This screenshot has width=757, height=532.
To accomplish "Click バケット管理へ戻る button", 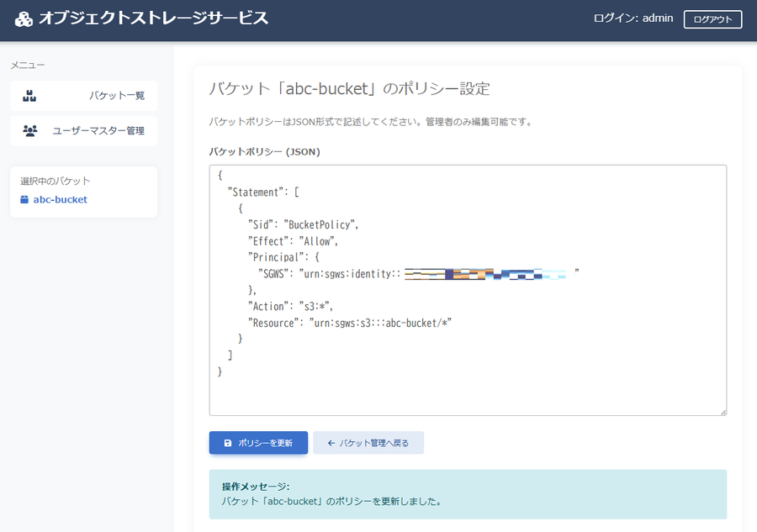I will pos(368,443).
